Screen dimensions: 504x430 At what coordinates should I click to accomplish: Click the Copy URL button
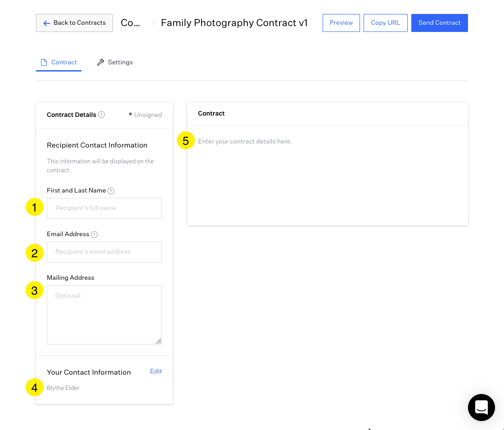point(385,23)
